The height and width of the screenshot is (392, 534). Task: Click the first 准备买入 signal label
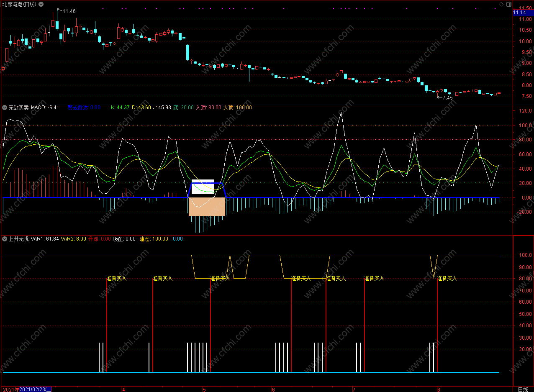[x=116, y=278]
